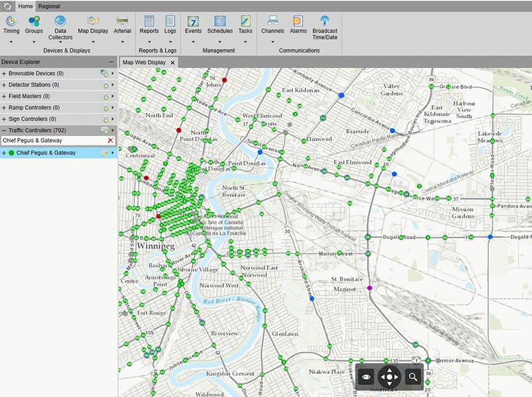The height and width of the screenshot is (397, 532).
Task: Open the map search magnifier tool
Action: [x=413, y=377]
